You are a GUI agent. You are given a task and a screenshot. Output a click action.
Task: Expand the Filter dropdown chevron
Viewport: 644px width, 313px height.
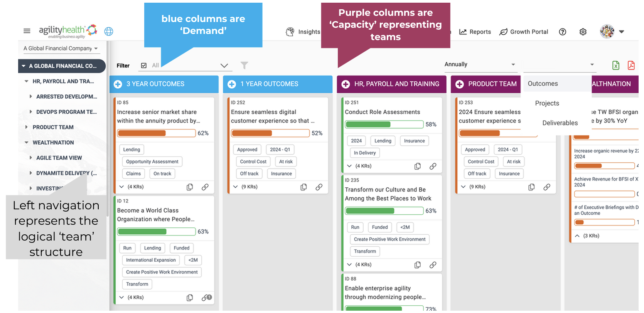pos(224,66)
